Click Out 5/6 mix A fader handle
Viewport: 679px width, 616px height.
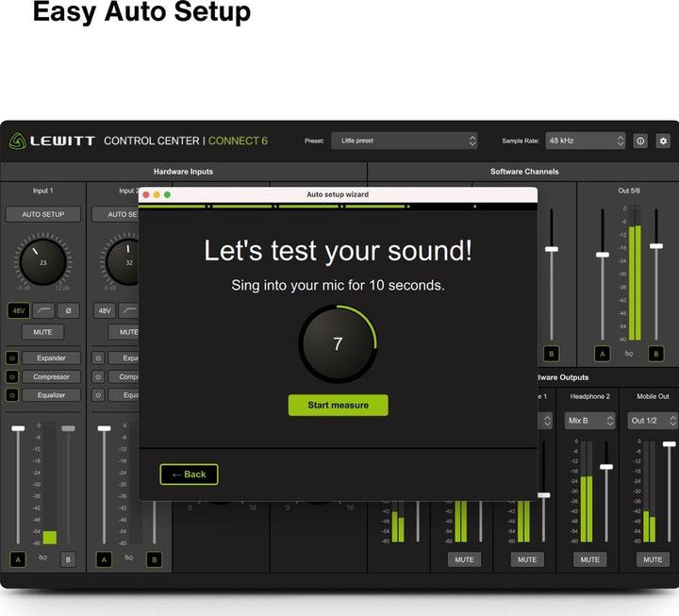point(603,255)
